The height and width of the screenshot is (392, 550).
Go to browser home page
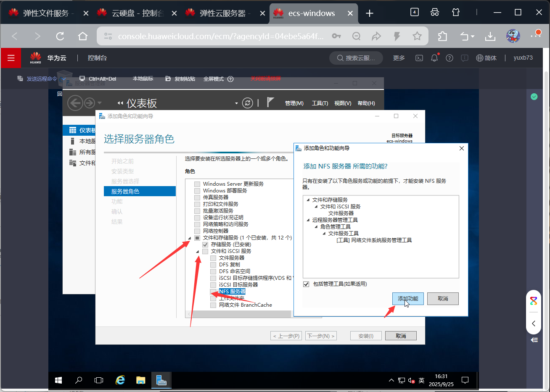click(83, 36)
